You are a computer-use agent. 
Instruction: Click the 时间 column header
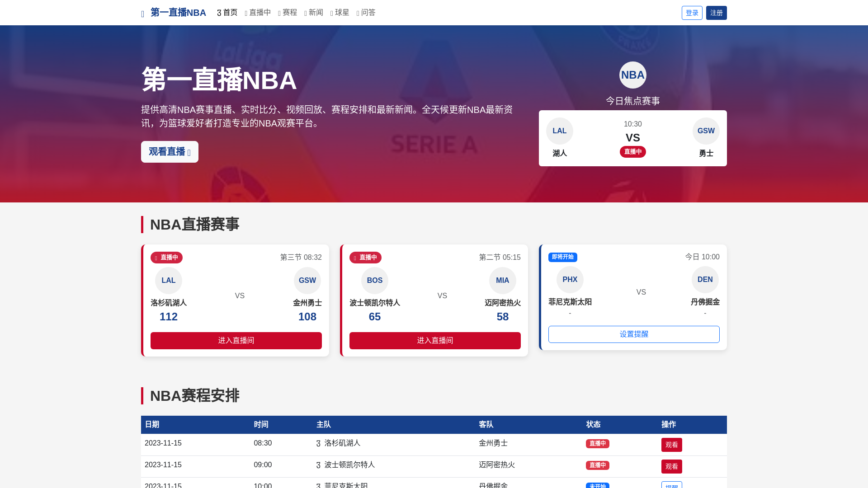tap(261, 425)
